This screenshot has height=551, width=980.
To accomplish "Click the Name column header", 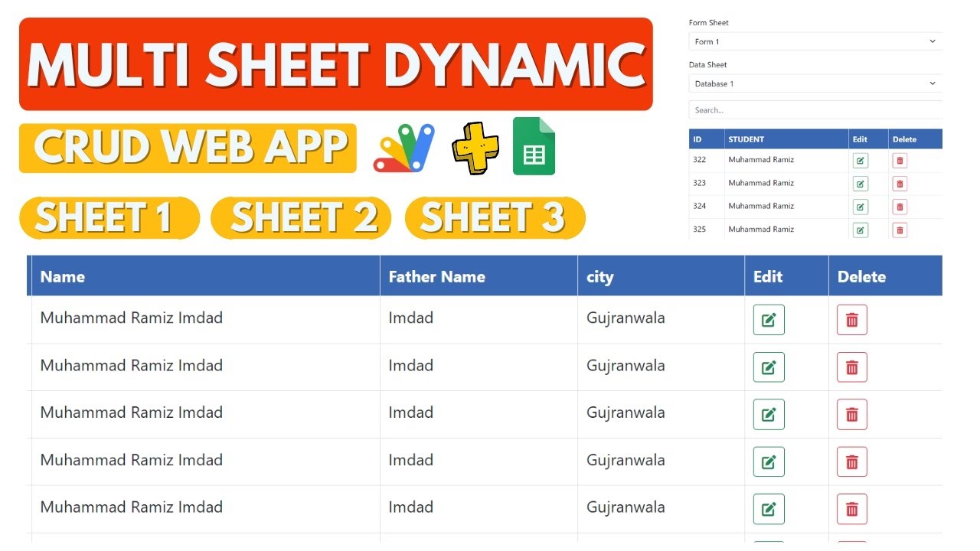I will click(205, 276).
